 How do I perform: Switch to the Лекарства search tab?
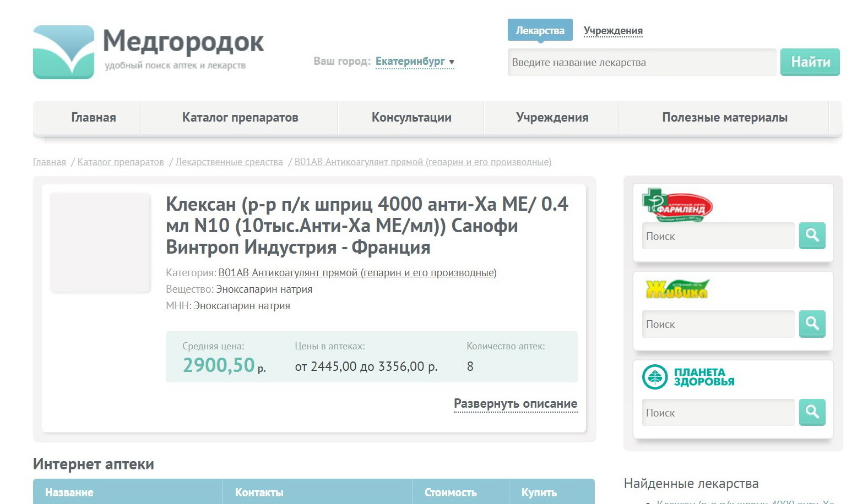[x=540, y=31]
